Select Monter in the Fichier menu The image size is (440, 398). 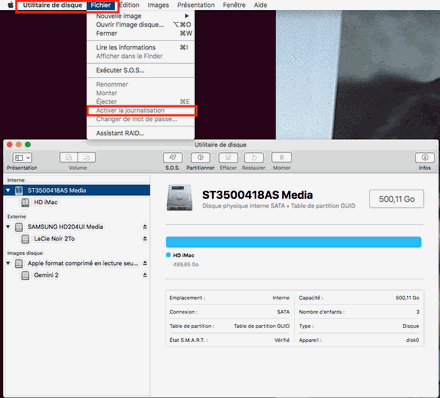point(141,93)
